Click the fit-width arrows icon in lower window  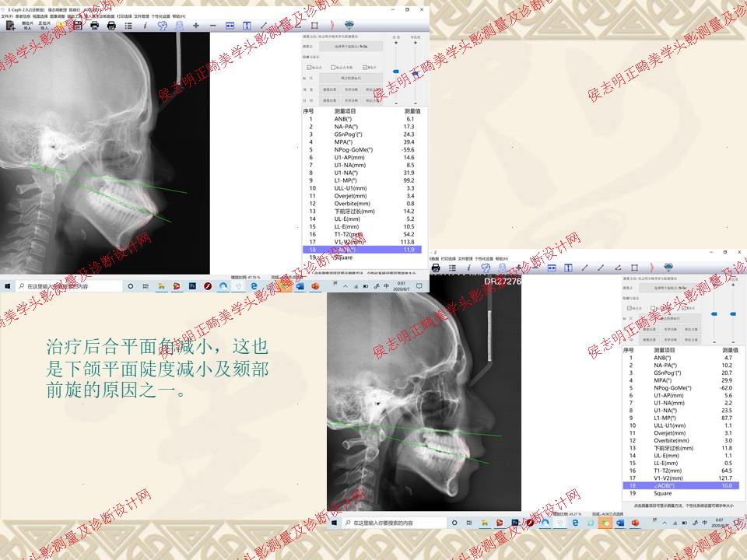552,268
